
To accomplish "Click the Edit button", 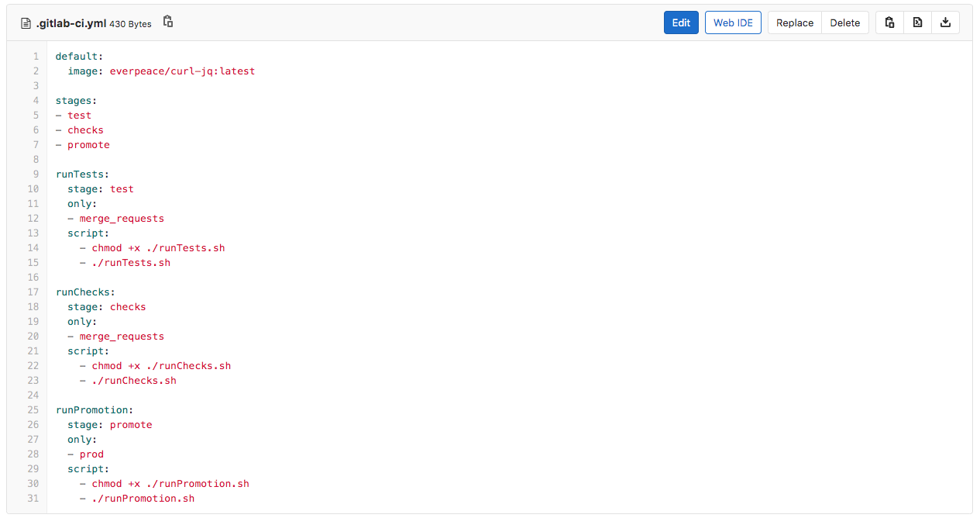I will tap(681, 22).
